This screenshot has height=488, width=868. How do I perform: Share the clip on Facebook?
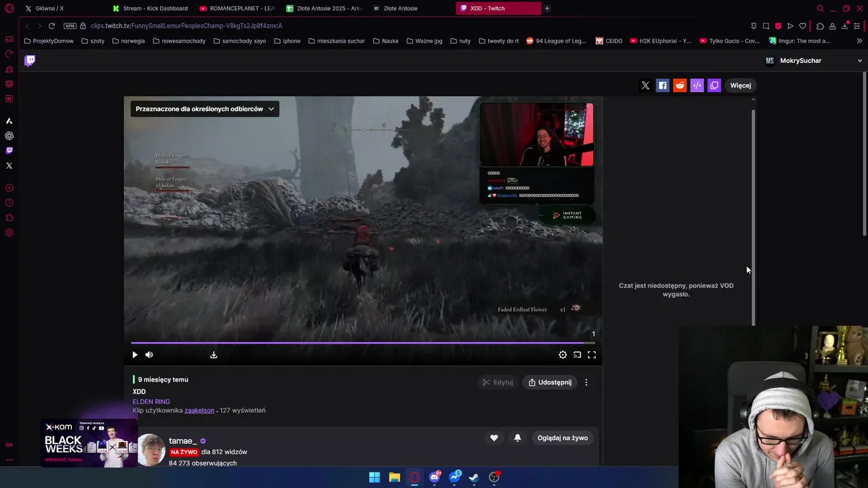pos(663,85)
